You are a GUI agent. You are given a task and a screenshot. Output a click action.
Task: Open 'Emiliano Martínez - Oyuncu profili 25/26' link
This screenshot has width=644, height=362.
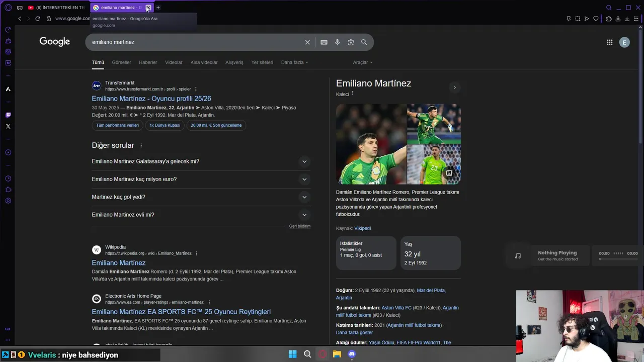(x=151, y=99)
